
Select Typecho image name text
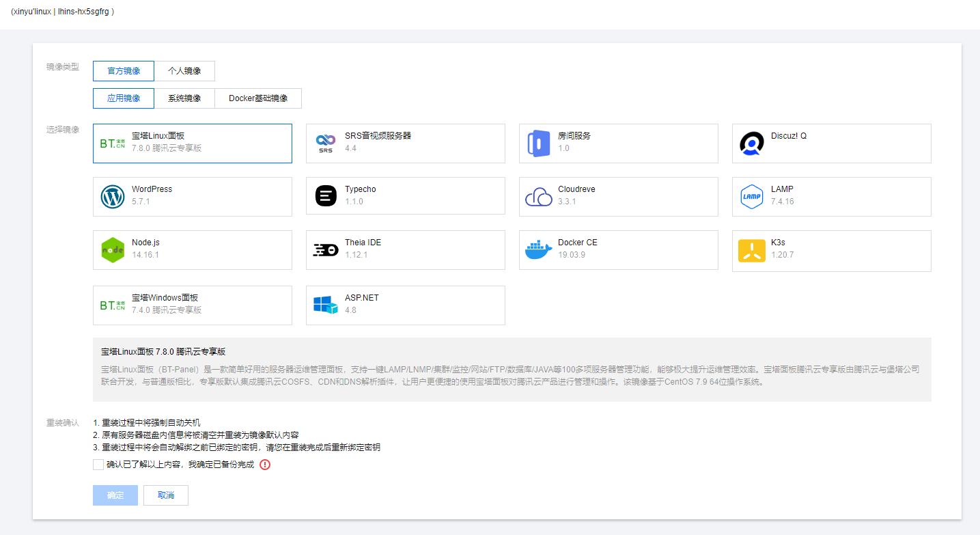361,189
